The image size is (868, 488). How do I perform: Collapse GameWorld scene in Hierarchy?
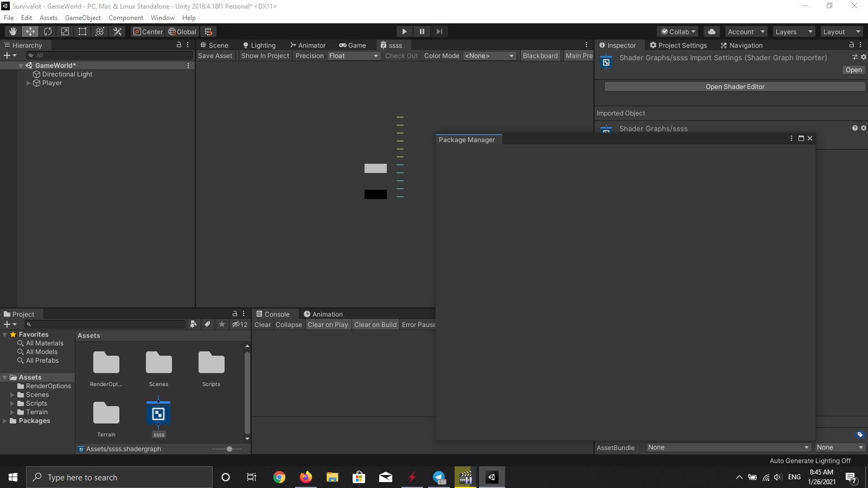point(21,66)
